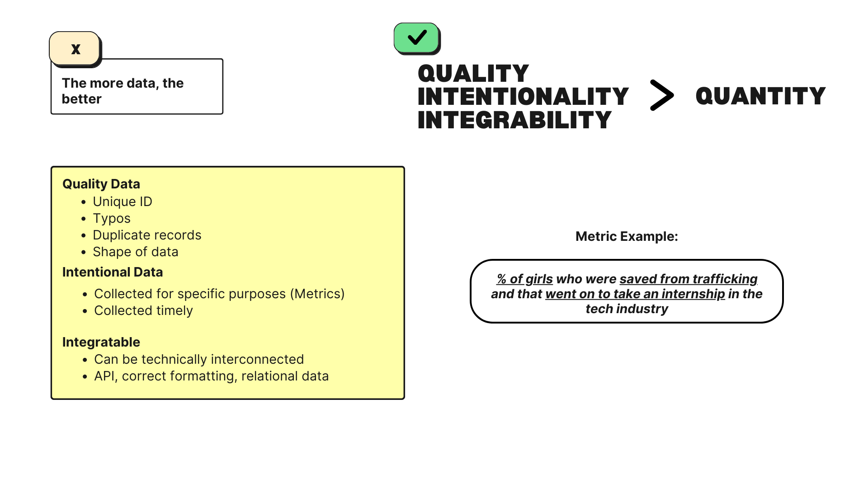
Task: Expand the Duplicate records bullet point
Action: point(146,234)
